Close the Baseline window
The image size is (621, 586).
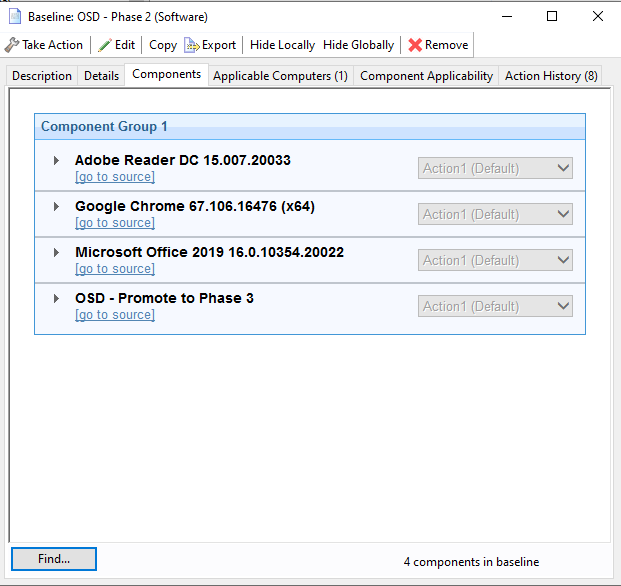click(598, 16)
